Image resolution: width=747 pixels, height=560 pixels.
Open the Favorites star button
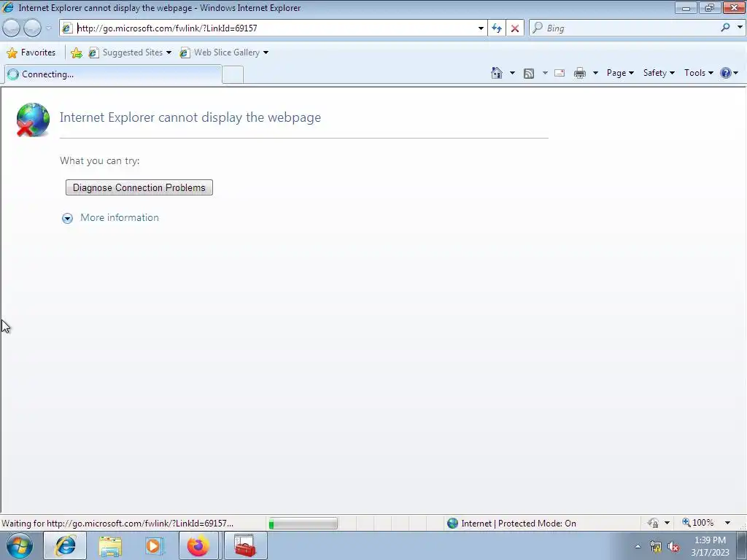(31, 52)
